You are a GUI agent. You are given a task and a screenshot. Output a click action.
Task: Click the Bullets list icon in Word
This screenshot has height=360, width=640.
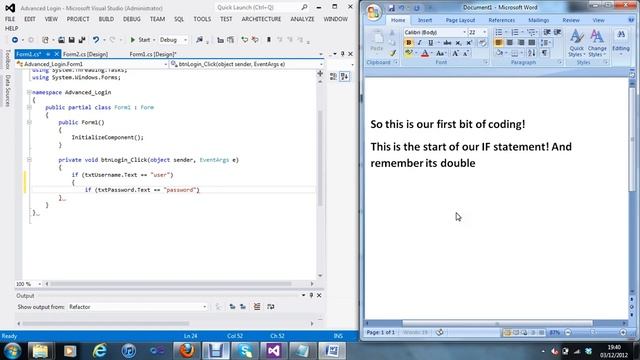pyautogui.click(x=499, y=32)
